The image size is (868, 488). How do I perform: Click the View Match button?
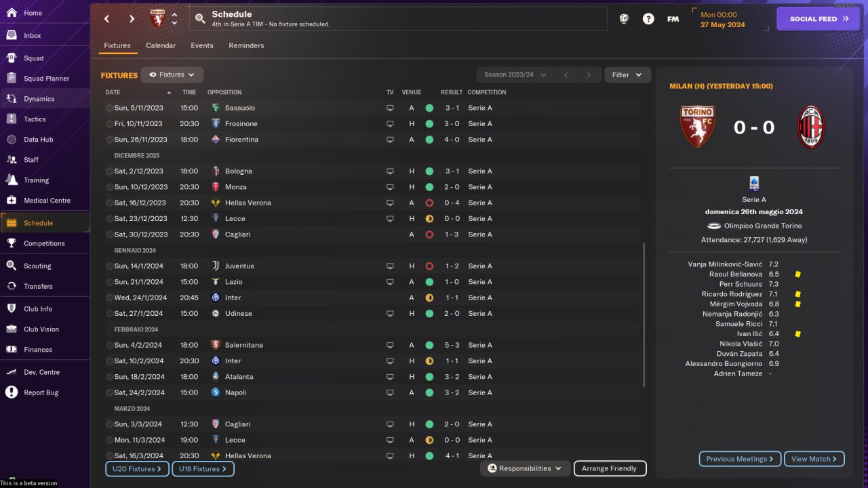click(814, 459)
